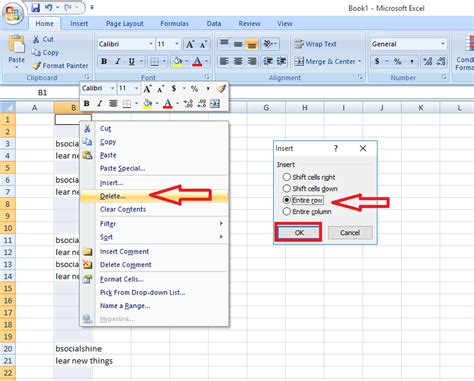The image size is (474, 381).
Task: Open Customize Quick Access Toolbar dropdown
Action: click(92, 7)
